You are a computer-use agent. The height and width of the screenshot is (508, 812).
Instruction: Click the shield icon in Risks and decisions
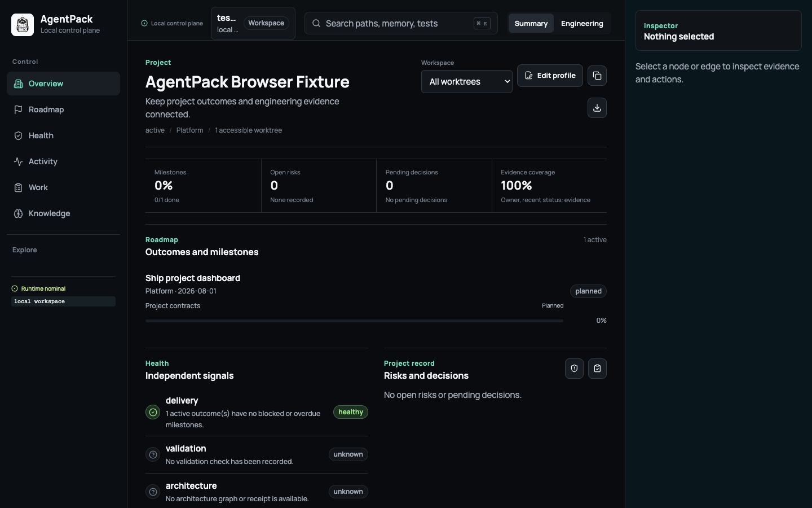(x=574, y=369)
